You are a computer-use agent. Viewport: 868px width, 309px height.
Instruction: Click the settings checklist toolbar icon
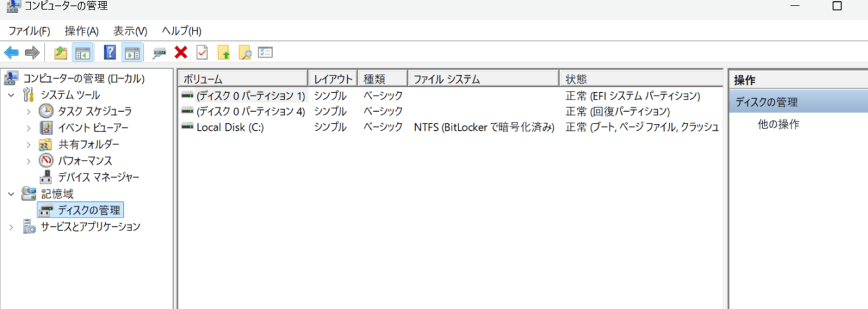(265, 52)
